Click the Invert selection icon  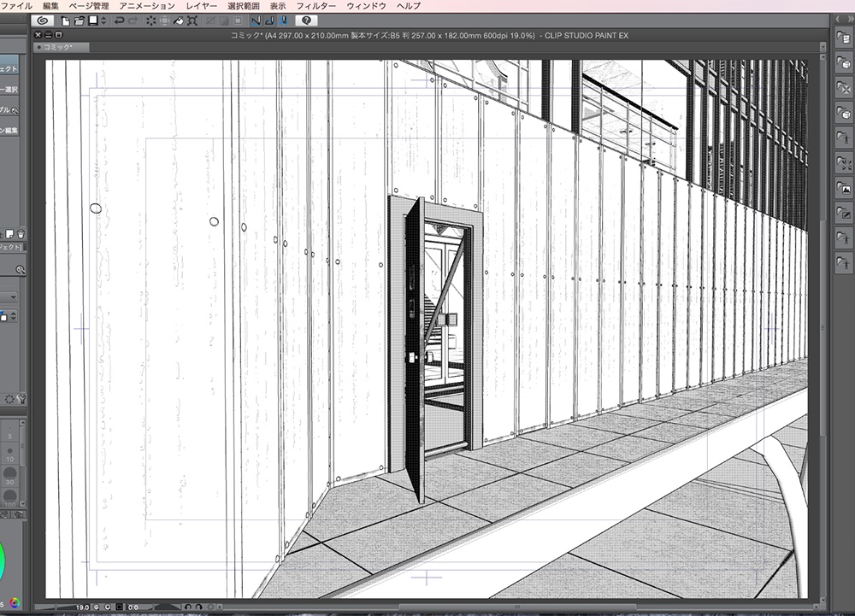click(224, 21)
